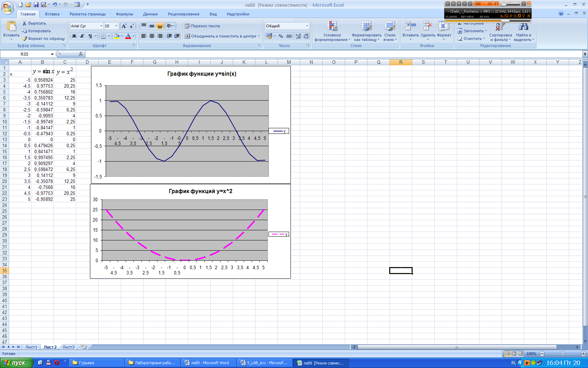Toggle bold (Ж) formatting
The image size is (588, 368).
(74, 36)
